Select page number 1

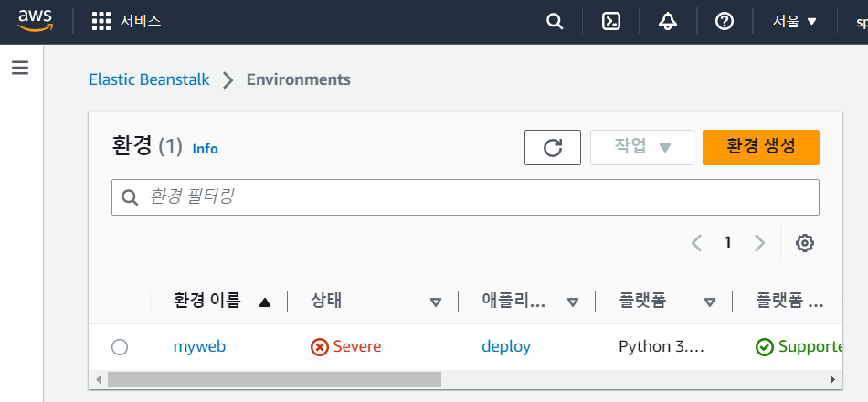pyautogui.click(x=727, y=242)
